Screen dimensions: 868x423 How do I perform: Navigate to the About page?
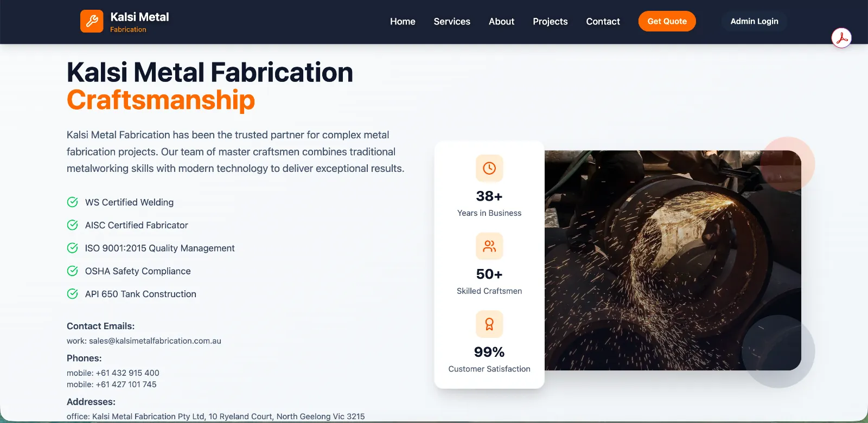(x=501, y=22)
